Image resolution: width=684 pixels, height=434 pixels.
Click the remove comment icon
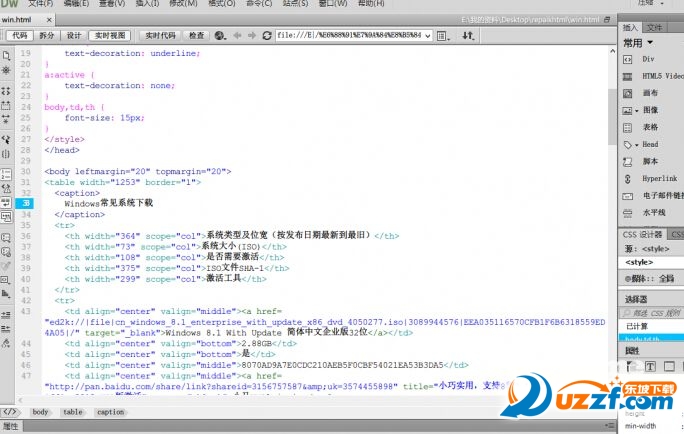pos(6,252)
